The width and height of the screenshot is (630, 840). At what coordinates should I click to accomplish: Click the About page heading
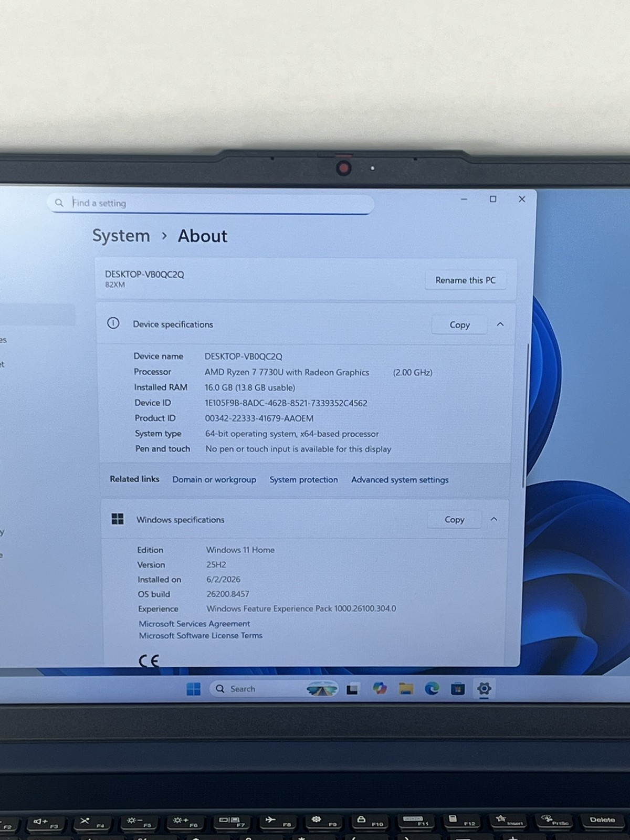click(x=203, y=236)
